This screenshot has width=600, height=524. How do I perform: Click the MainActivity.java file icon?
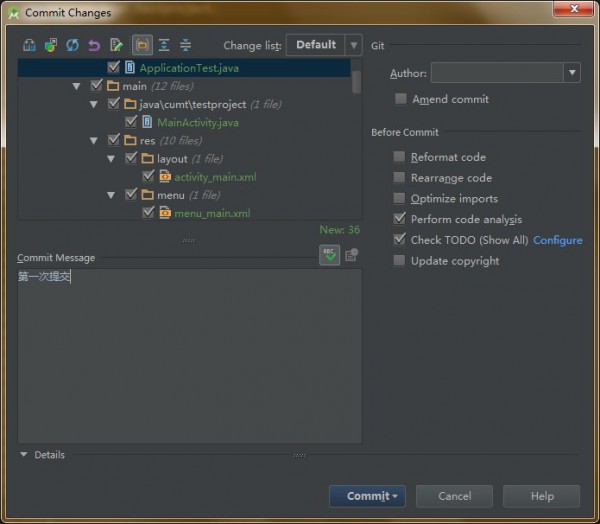[147, 122]
